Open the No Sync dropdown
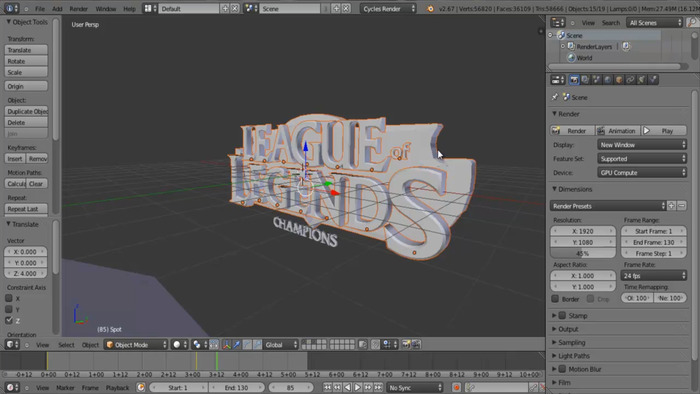This screenshot has height=394, width=700. pos(415,387)
